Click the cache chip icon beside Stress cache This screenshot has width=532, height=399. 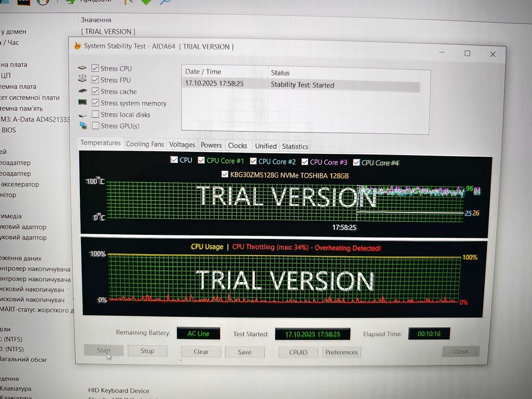point(83,91)
